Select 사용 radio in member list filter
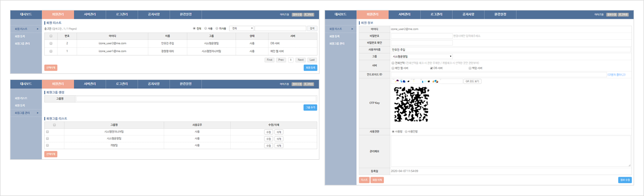The height and width of the screenshot is (196, 644). [206, 28]
